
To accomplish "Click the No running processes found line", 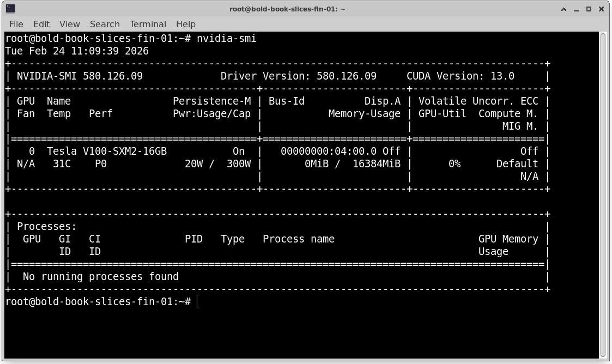I will tap(101, 277).
